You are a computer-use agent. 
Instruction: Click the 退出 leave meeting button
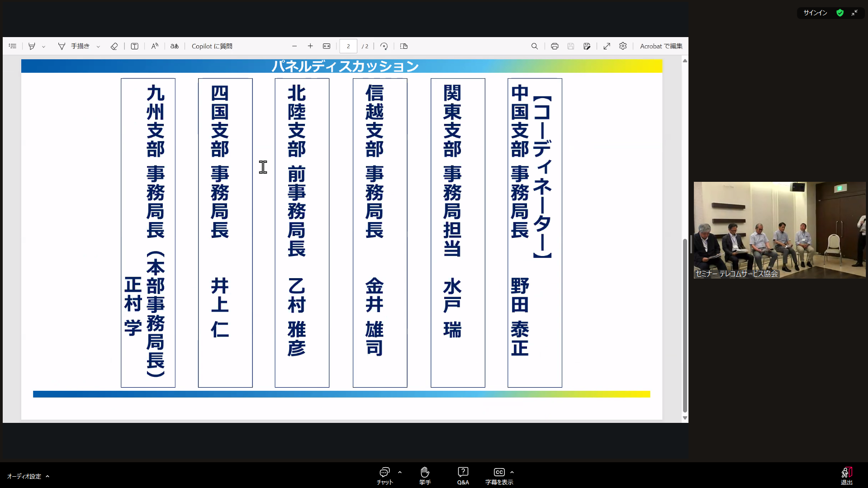(x=847, y=476)
